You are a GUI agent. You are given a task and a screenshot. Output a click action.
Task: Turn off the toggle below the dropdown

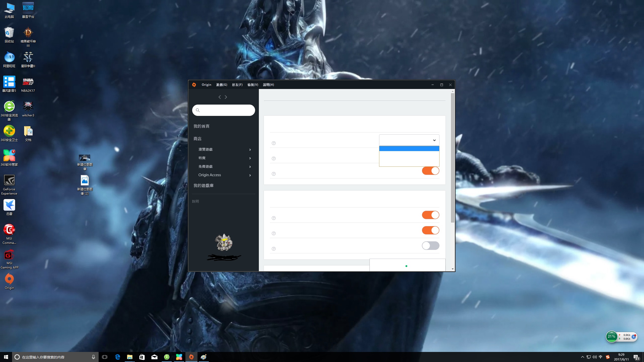click(430, 171)
